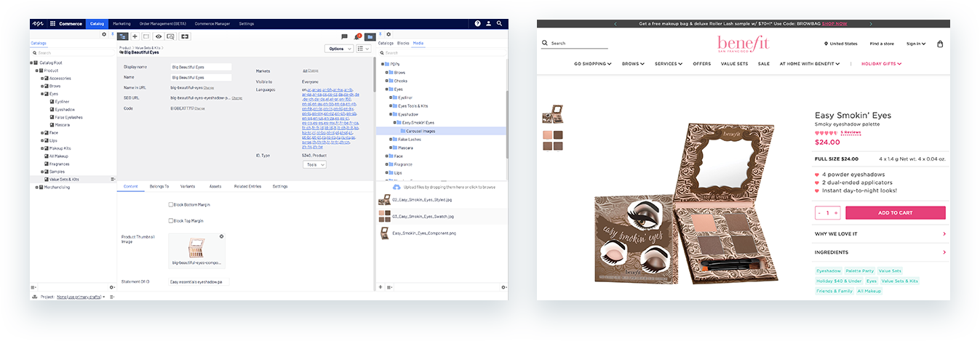980x341 pixels.
Task: Click the notifications bell icon
Action: (x=357, y=36)
